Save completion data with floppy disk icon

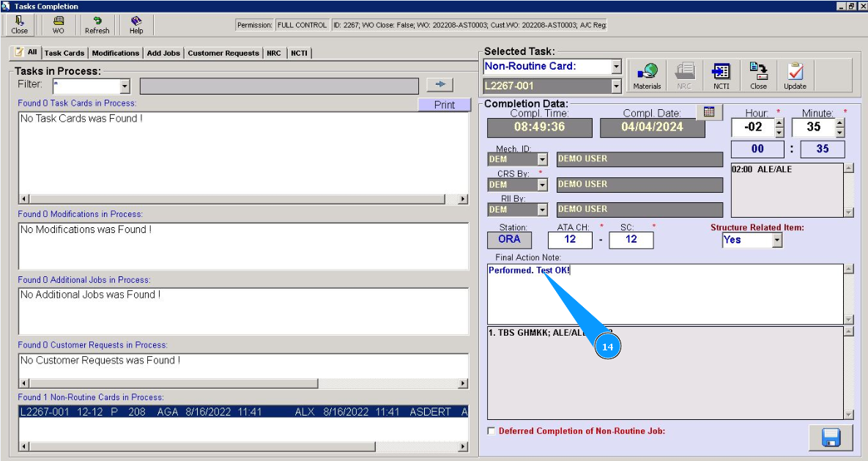click(831, 437)
